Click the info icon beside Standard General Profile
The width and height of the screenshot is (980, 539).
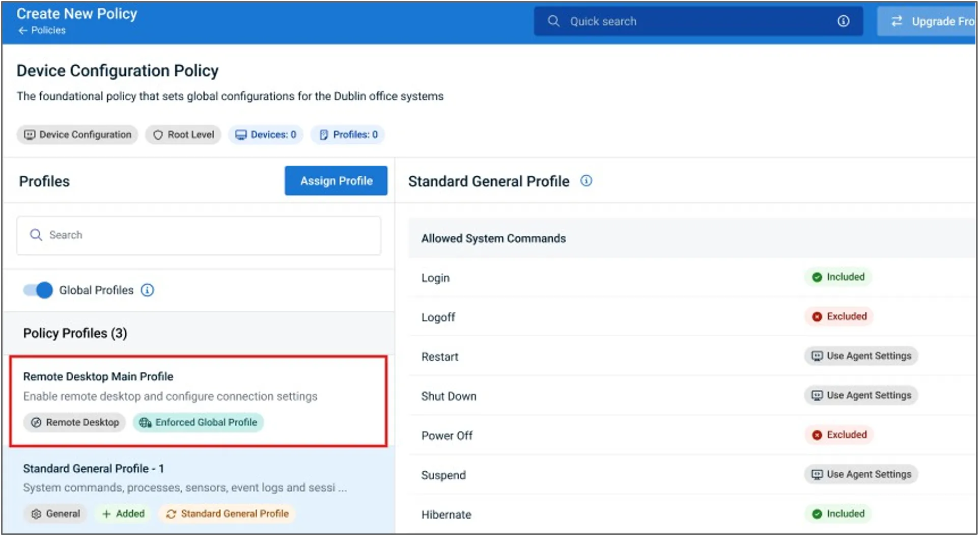click(586, 181)
